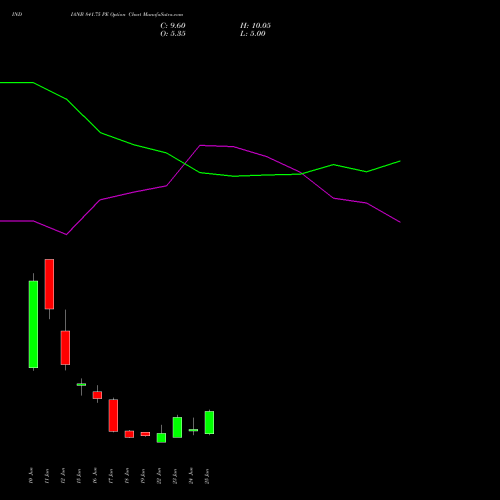
Task: Click the 25 Jan date label
Action: (x=207, y=476)
